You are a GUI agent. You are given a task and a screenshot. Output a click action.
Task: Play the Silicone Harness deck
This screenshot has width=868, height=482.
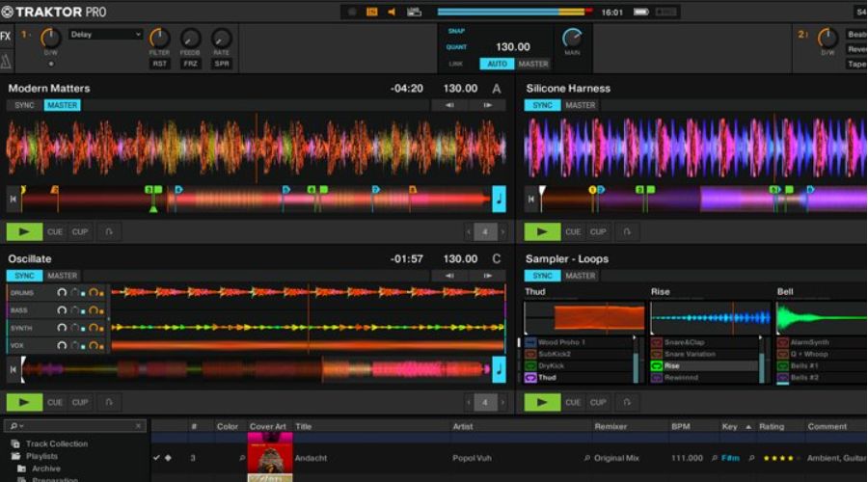pyautogui.click(x=542, y=232)
